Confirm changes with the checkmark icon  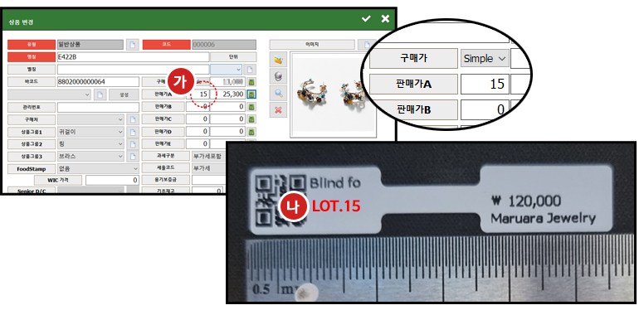(366, 19)
